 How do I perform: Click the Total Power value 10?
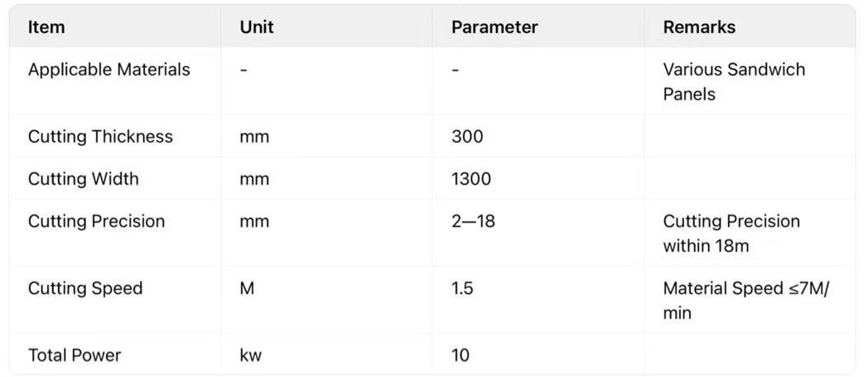[461, 355]
